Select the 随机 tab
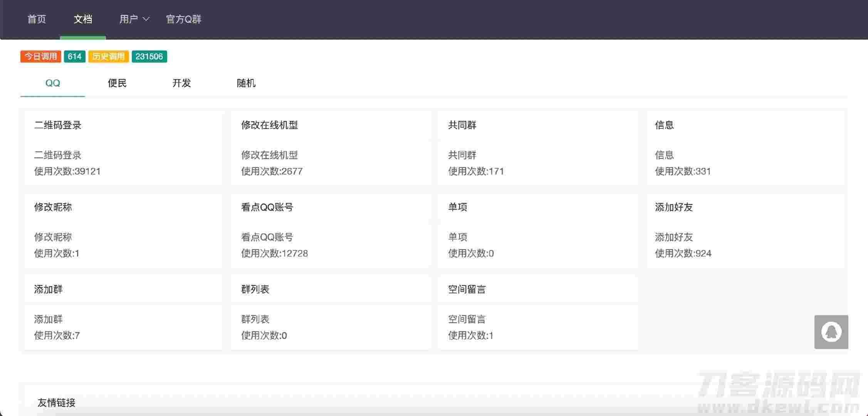Screen dimensions: 868x416 pyautogui.click(x=246, y=83)
